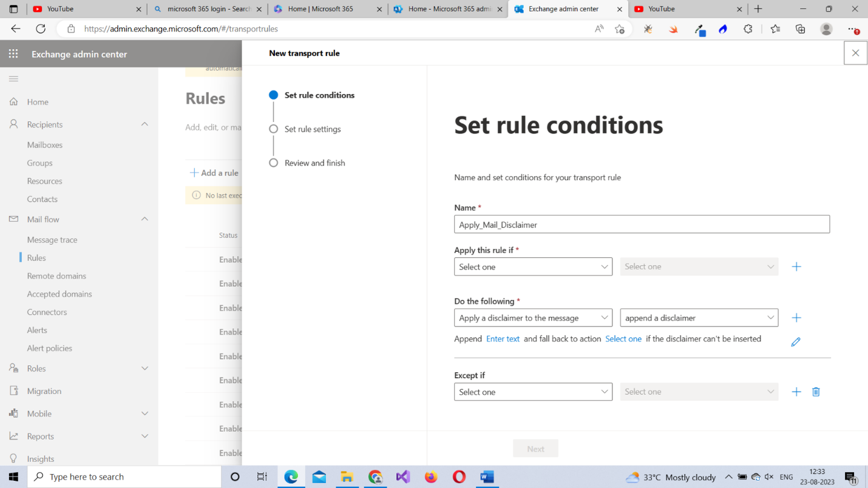Select the Review and finish step

click(314, 163)
